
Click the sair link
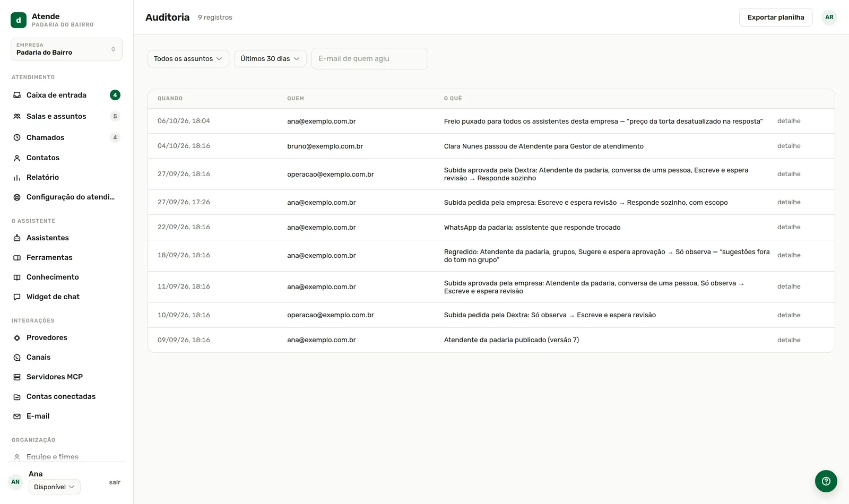[115, 482]
